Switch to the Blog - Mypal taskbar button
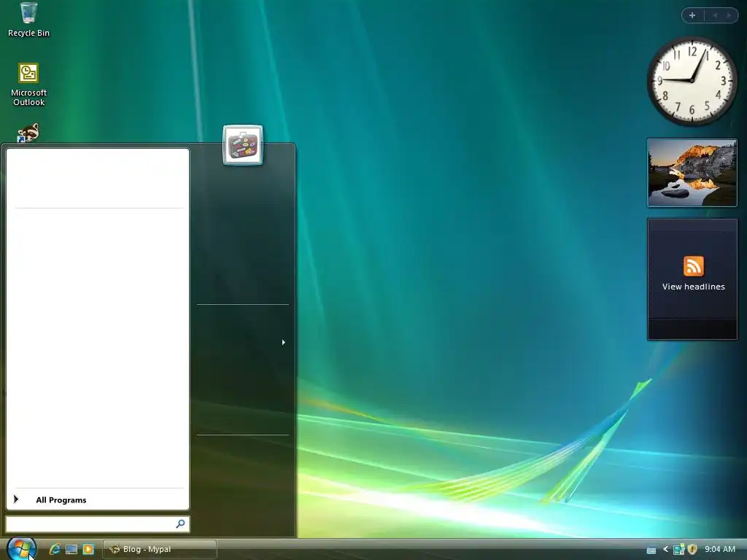747x560 pixels. [x=160, y=549]
